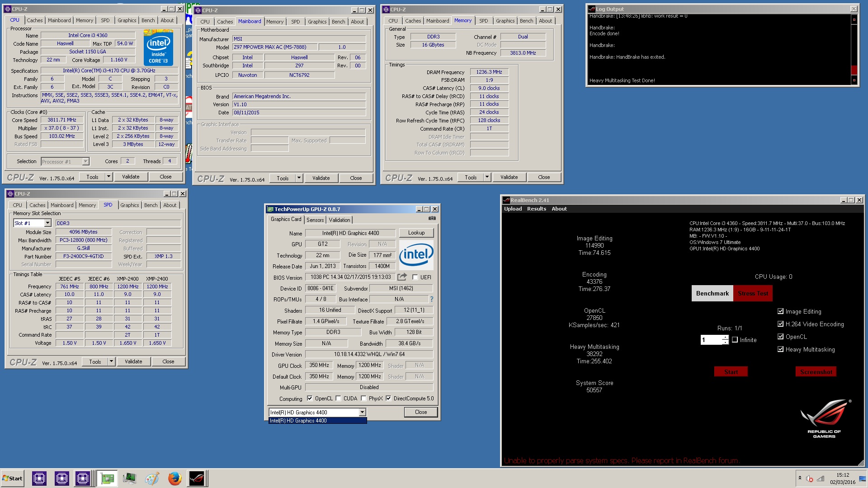The height and width of the screenshot is (488, 868).
Task: Open Bench tab in Mainboard CPU-Z window
Action: click(338, 22)
